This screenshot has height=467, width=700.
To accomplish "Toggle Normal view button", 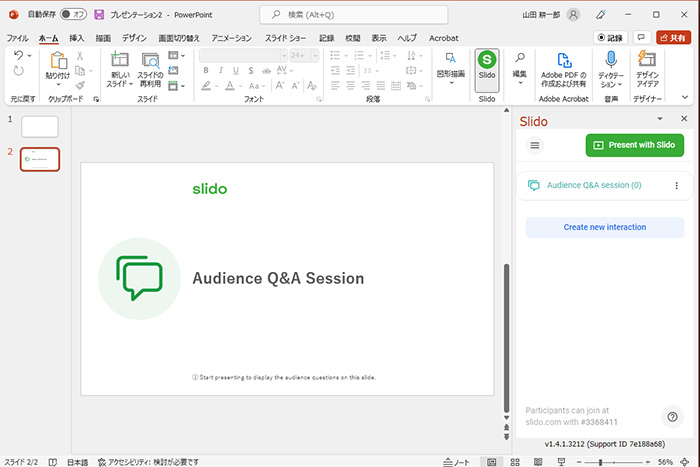I will [x=492, y=462].
